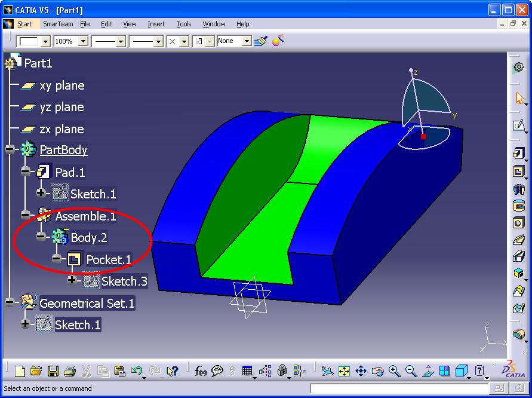This screenshot has height=398, width=532.
Task: Open the 100% transparency dropdown
Action: pos(84,41)
